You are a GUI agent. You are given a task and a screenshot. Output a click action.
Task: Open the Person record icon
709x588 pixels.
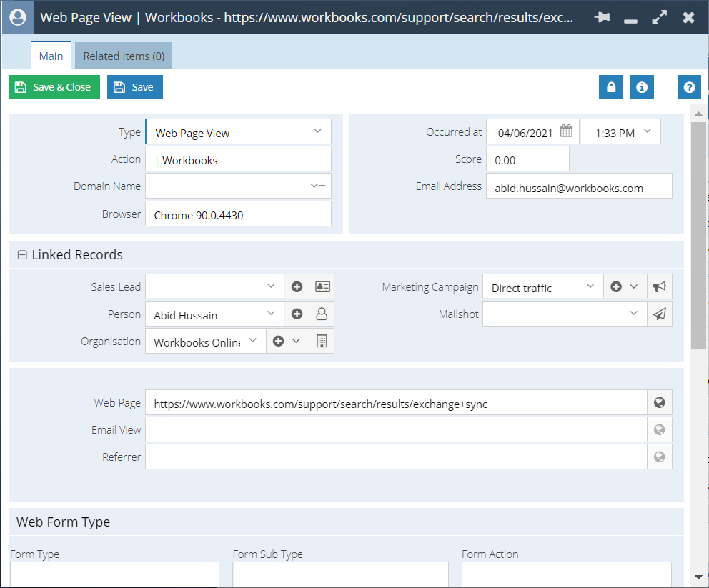322,314
